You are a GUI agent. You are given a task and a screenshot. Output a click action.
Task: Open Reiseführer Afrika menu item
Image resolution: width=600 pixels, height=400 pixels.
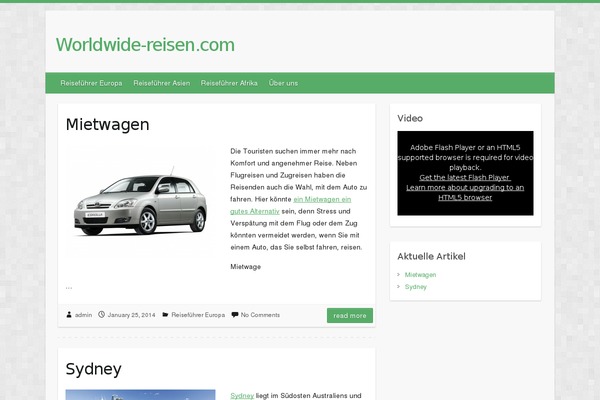pos(229,83)
